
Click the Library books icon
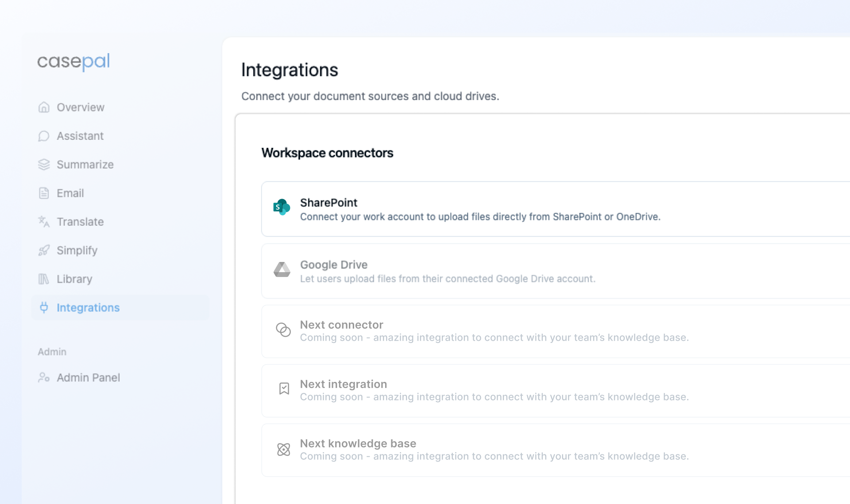tap(44, 279)
